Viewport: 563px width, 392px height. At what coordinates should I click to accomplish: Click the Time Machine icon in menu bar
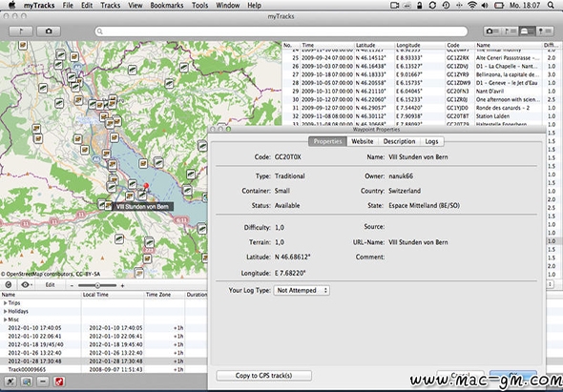pos(446,5)
